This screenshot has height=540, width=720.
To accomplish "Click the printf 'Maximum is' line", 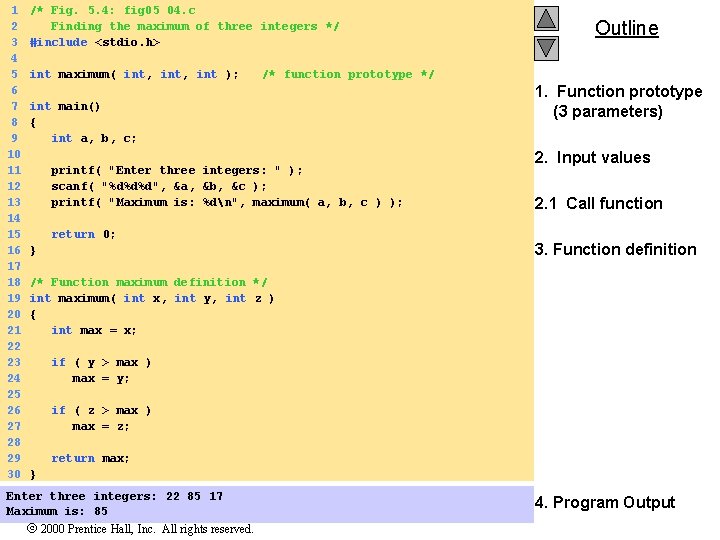I will point(226,202).
